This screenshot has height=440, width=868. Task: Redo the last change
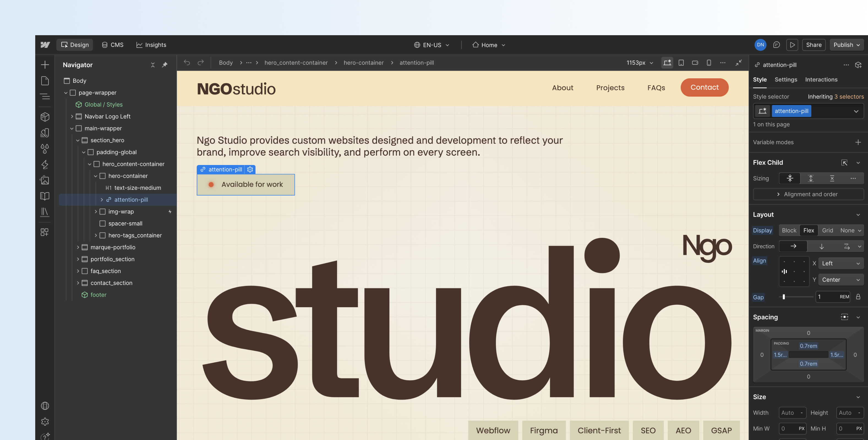pyautogui.click(x=201, y=63)
